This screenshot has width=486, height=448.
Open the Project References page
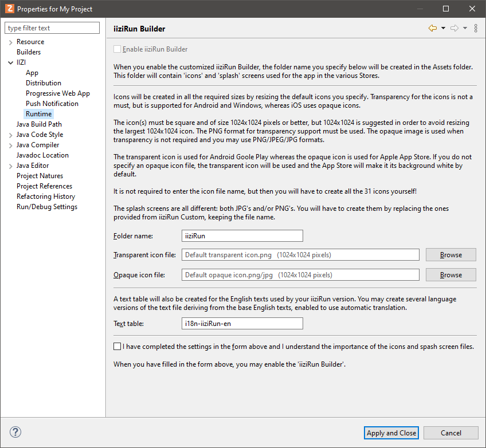(44, 186)
